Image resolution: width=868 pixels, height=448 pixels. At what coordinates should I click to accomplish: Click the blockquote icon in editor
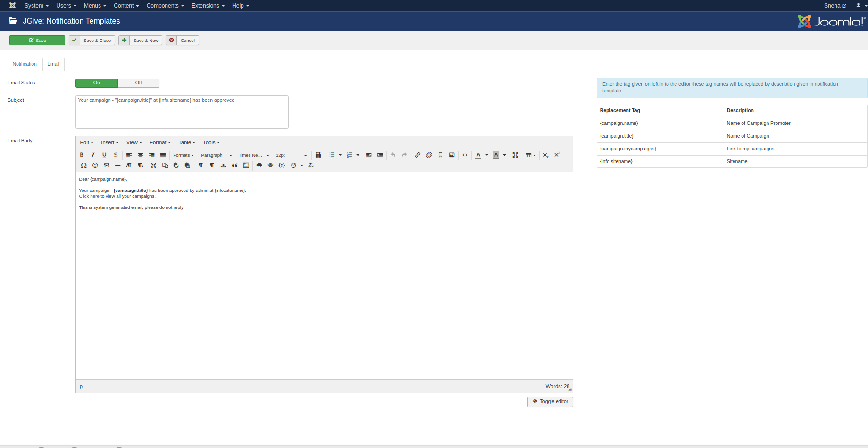point(234,166)
